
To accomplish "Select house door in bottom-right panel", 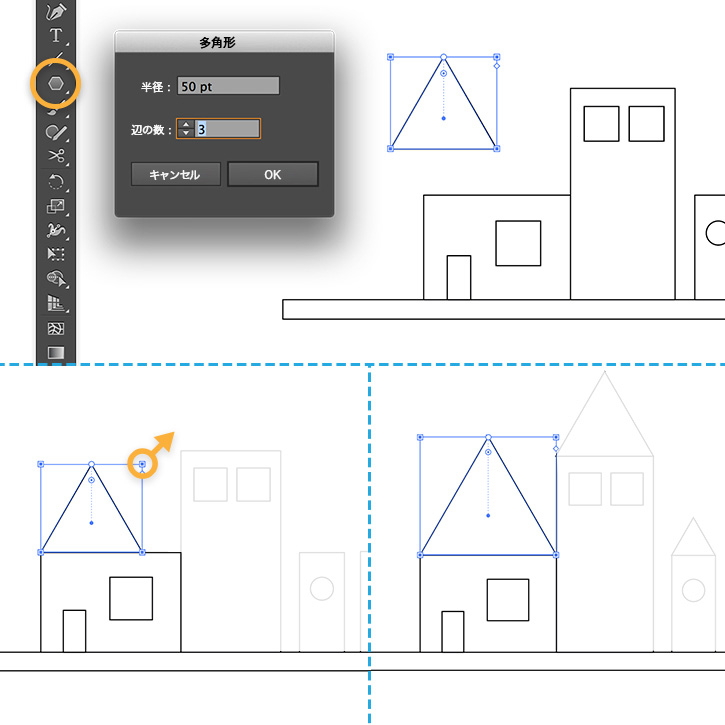I will tap(453, 632).
